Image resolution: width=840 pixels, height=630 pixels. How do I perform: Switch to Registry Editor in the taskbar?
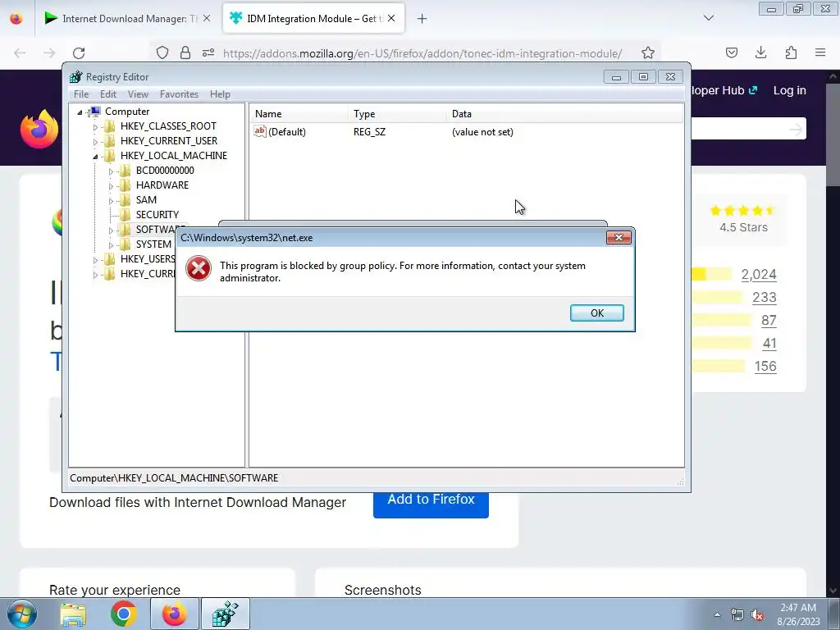225,614
